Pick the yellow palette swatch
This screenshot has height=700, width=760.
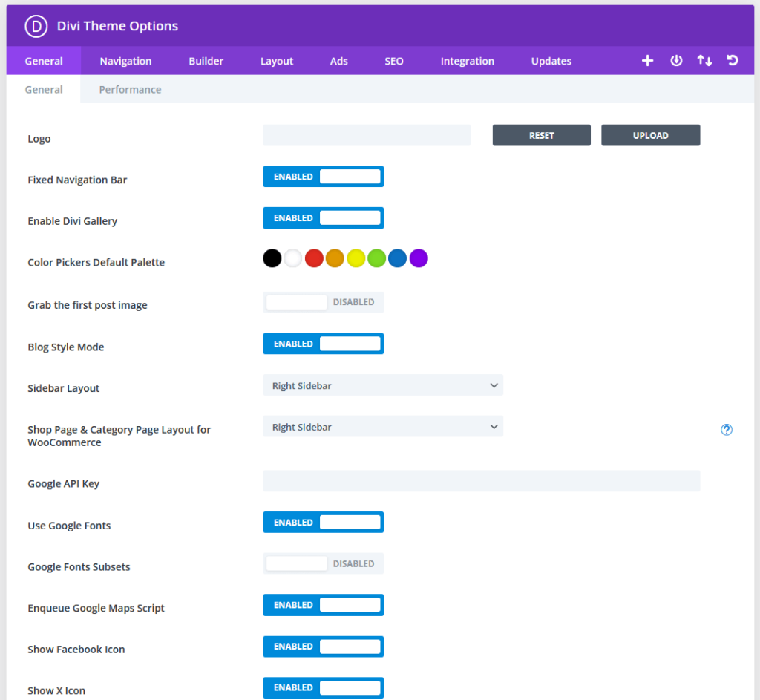[356, 258]
